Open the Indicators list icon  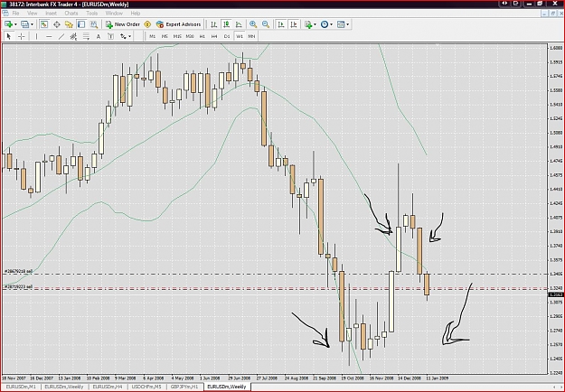pyautogui.click(x=308, y=24)
